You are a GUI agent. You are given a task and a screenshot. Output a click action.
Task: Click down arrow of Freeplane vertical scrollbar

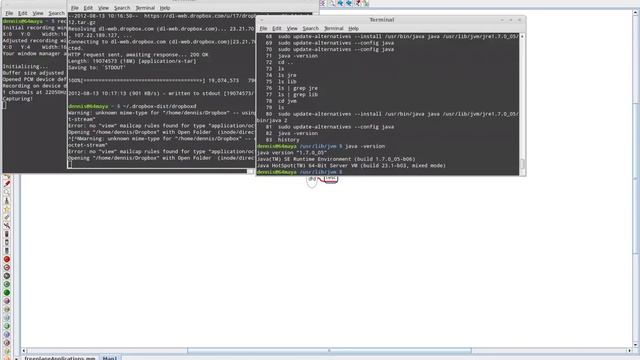pos(636,345)
